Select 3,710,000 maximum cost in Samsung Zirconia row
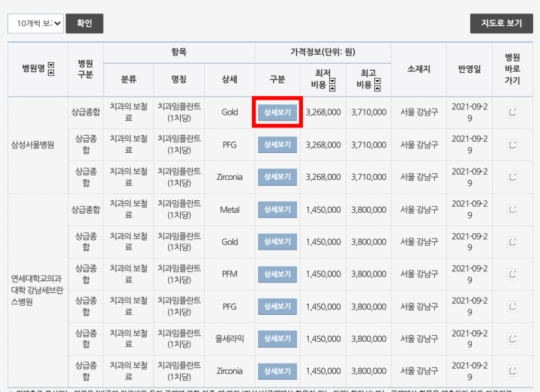Screen dimensions: 540x392 [368, 177]
